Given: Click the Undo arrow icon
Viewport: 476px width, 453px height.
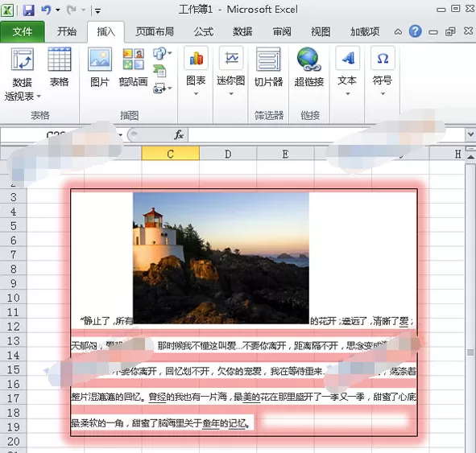Looking at the screenshot, I should [x=46, y=10].
